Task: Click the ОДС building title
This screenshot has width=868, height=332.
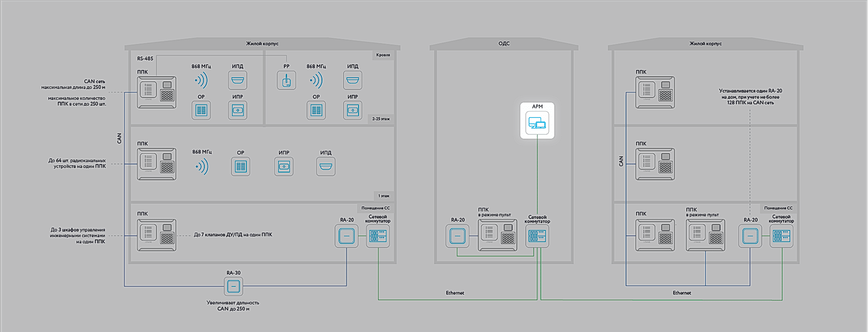Action: coord(504,44)
